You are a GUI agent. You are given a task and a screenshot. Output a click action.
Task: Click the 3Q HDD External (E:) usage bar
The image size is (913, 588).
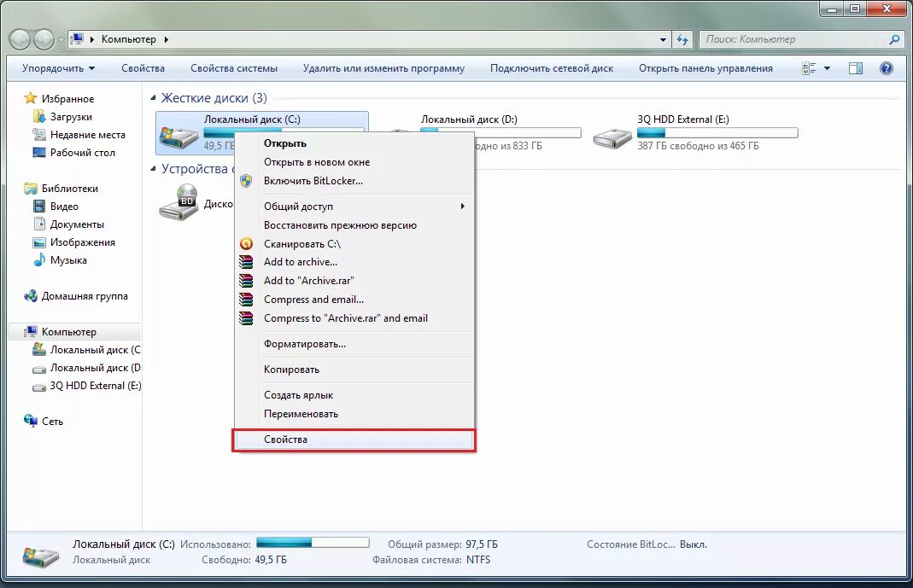click(x=717, y=132)
